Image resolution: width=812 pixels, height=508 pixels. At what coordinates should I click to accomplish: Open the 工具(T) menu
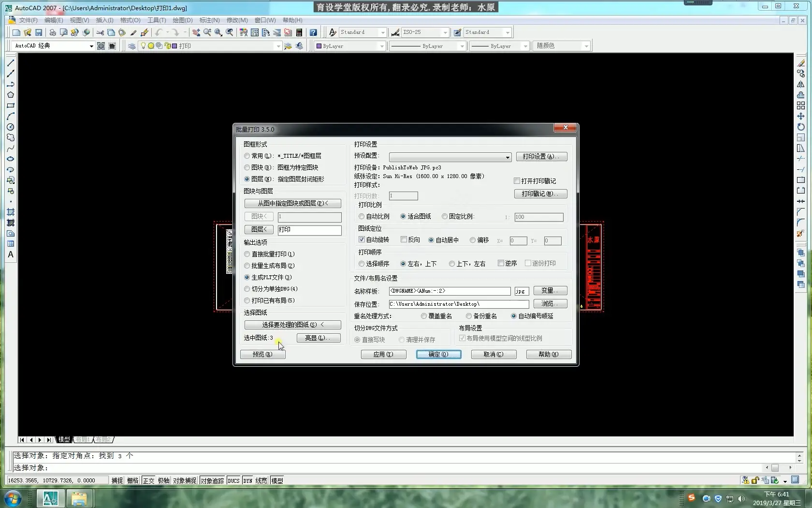[156, 20]
